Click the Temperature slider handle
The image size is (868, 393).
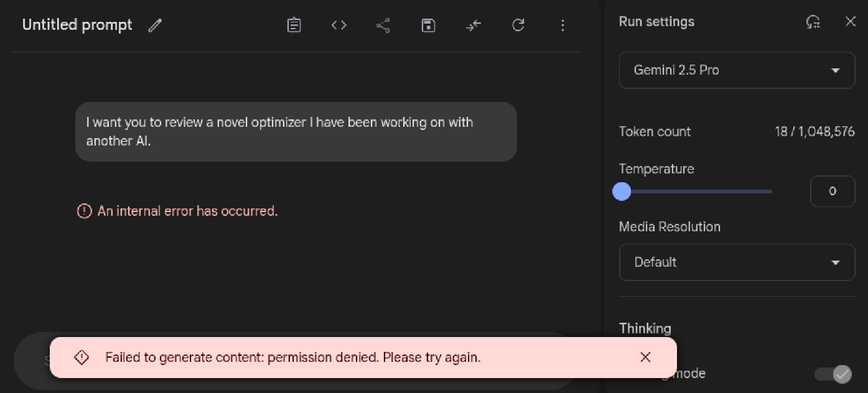coord(622,192)
